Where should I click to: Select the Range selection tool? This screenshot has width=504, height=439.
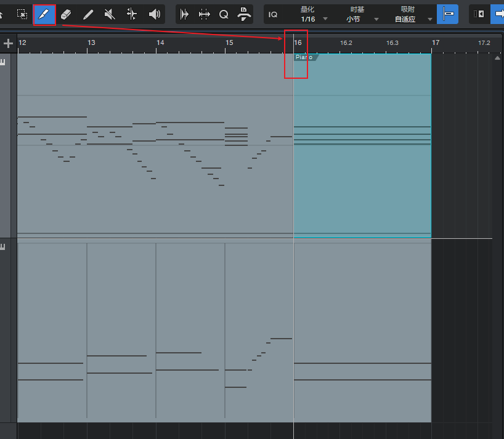(22, 14)
